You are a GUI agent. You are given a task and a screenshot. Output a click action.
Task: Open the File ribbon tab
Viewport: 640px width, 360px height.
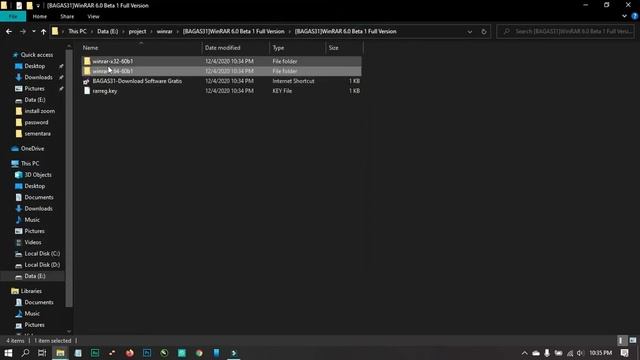coord(13,16)
